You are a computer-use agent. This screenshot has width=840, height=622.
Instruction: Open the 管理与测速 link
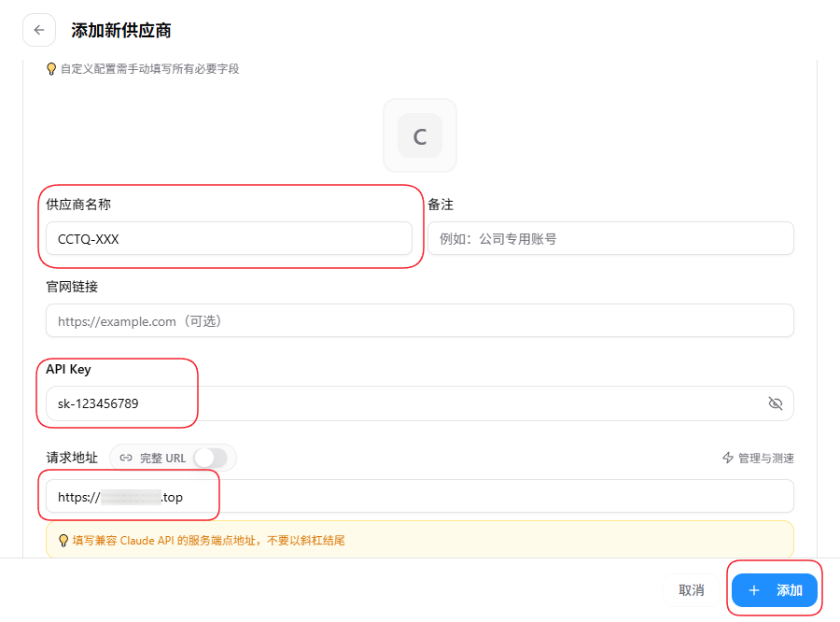point(765,458)
